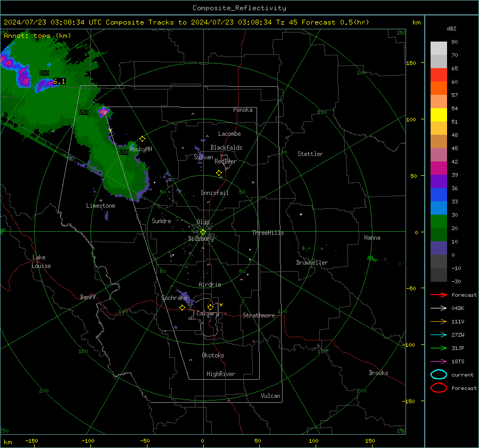Click the Vulcan label on map
The image size is (479, 448).
270,396
